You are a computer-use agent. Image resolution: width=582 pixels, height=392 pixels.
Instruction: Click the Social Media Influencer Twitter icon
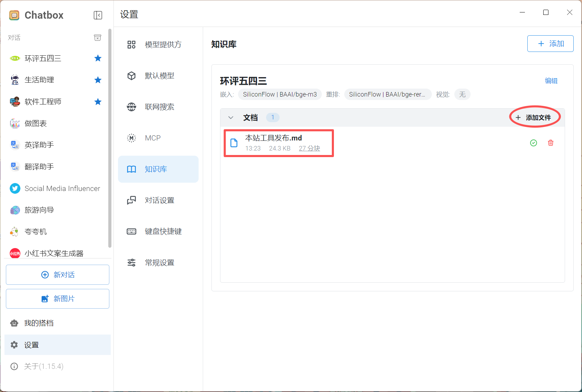(15, 189)
